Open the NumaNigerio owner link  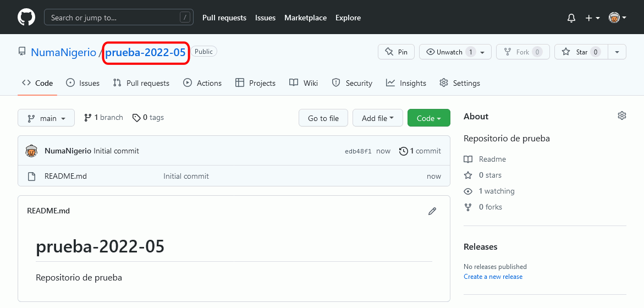[x=63, y=53]
